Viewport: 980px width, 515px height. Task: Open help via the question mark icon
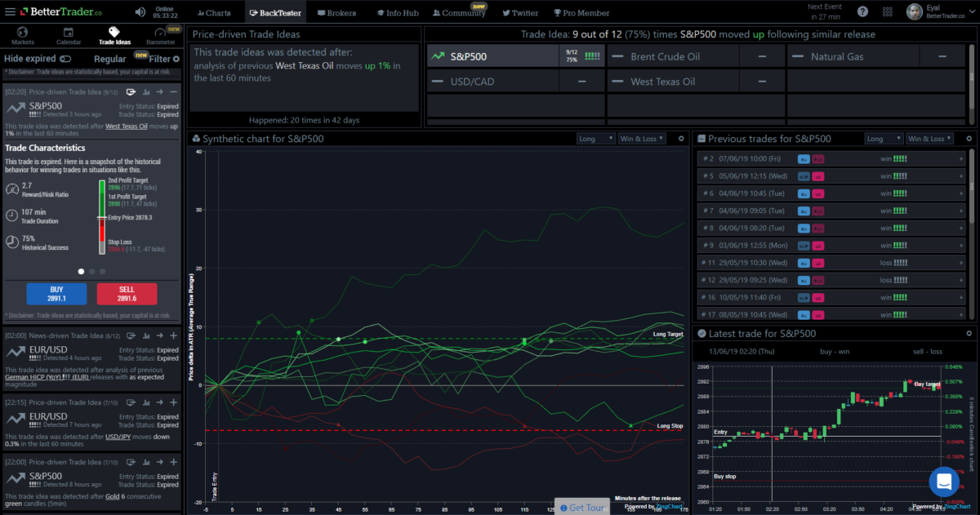coord(863,11)
